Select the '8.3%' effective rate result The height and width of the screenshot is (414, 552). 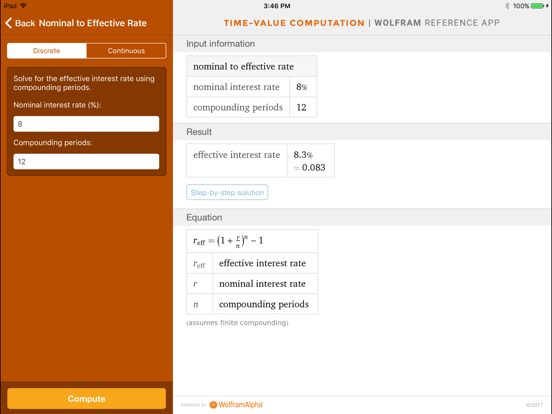303,155
